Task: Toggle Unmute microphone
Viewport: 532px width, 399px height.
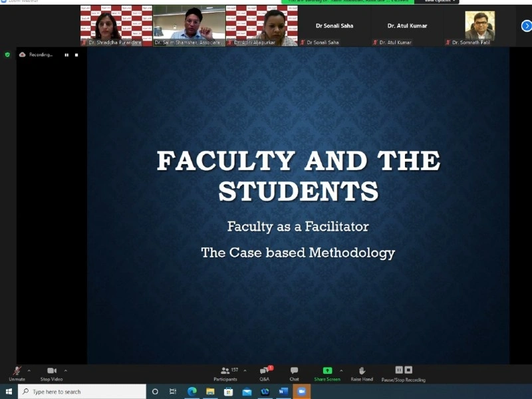Action: tap(17, 374)
